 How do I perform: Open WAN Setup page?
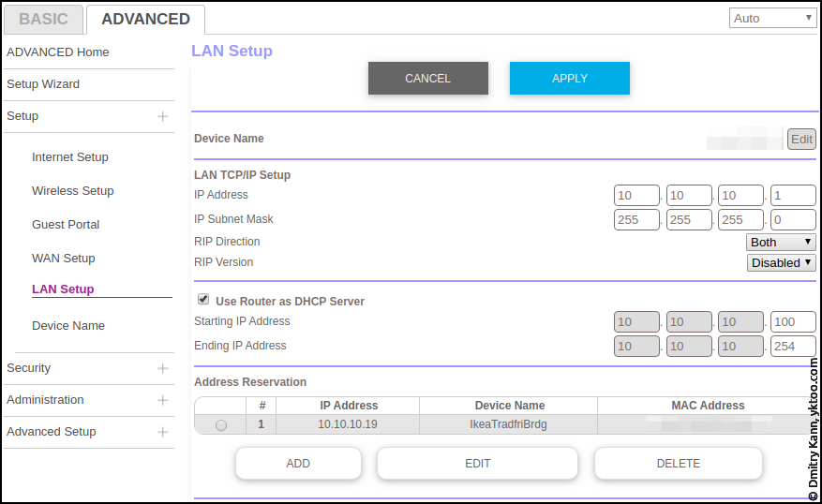point(64,259)
